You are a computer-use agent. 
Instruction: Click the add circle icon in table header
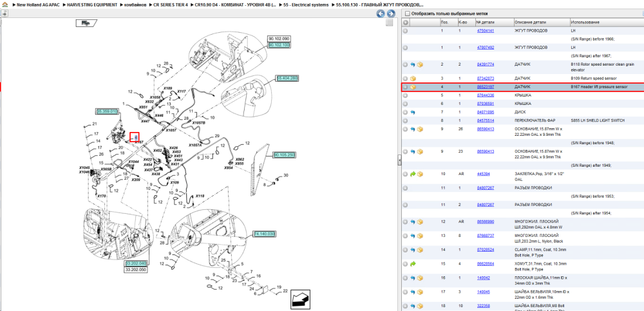coord(405,22)
